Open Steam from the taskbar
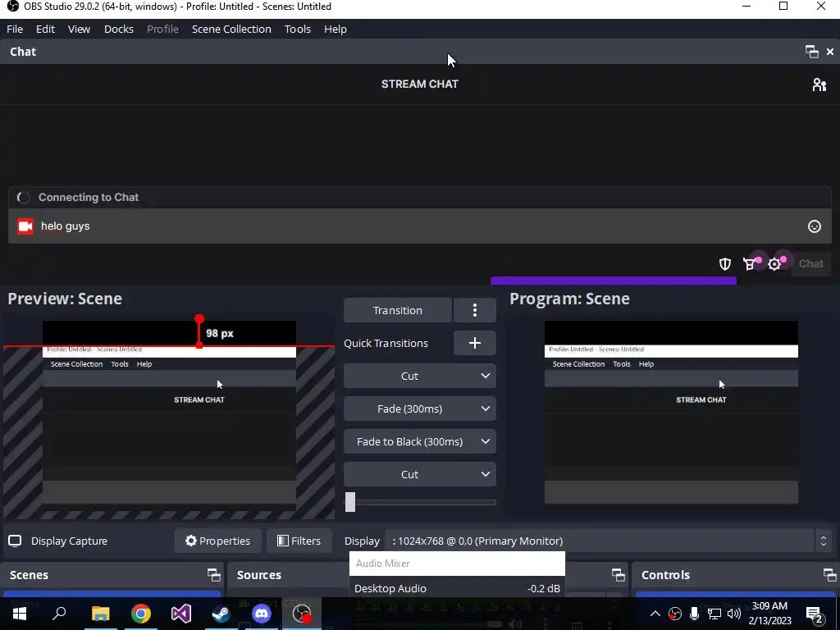840x630 pixels. tap(221, 614)
